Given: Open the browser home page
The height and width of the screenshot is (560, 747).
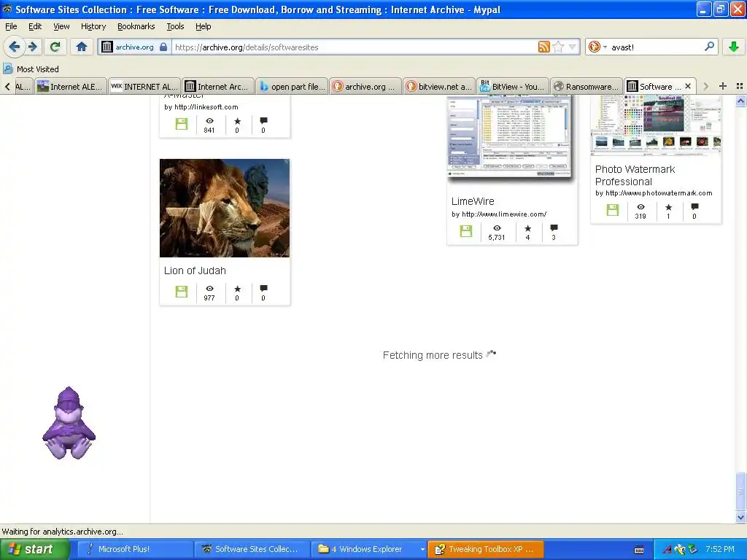Looking at the screenshot, I should (x=82, y=47).
